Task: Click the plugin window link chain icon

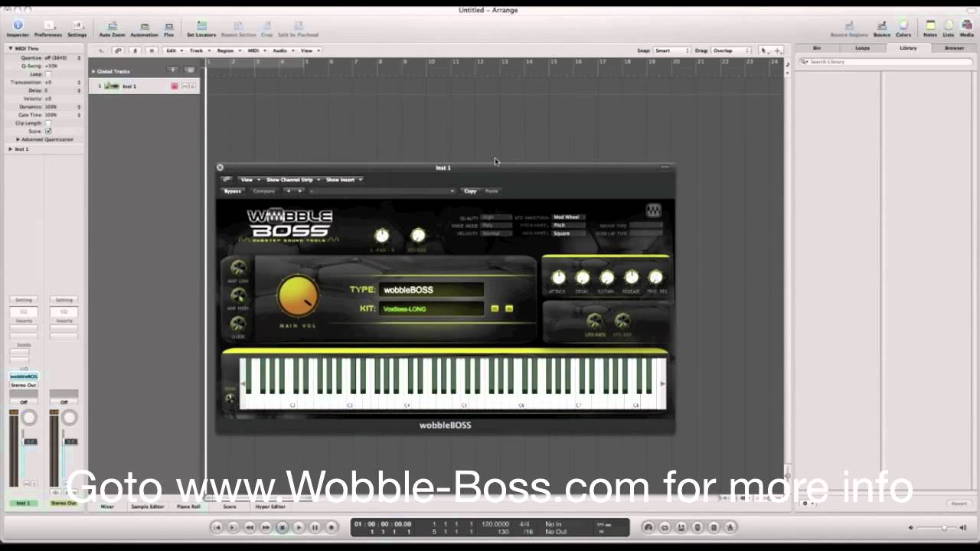Action: [x=226, y=179]
